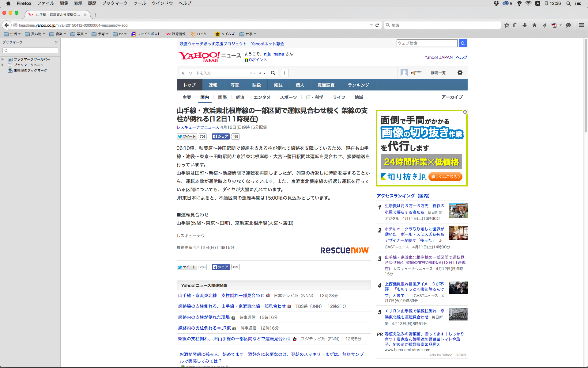Open the Firefox hamburger menu

coord(582,25)
